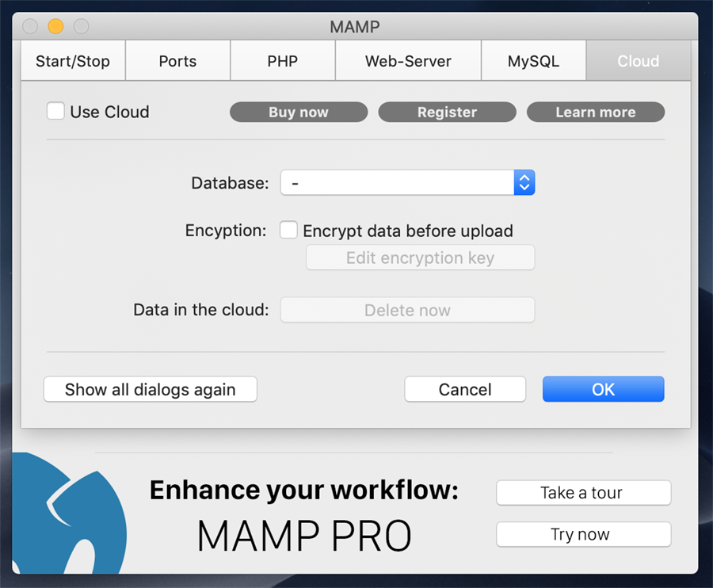Click the MAMP elephant logo
The image size is (713, 588).
point(67,515)
